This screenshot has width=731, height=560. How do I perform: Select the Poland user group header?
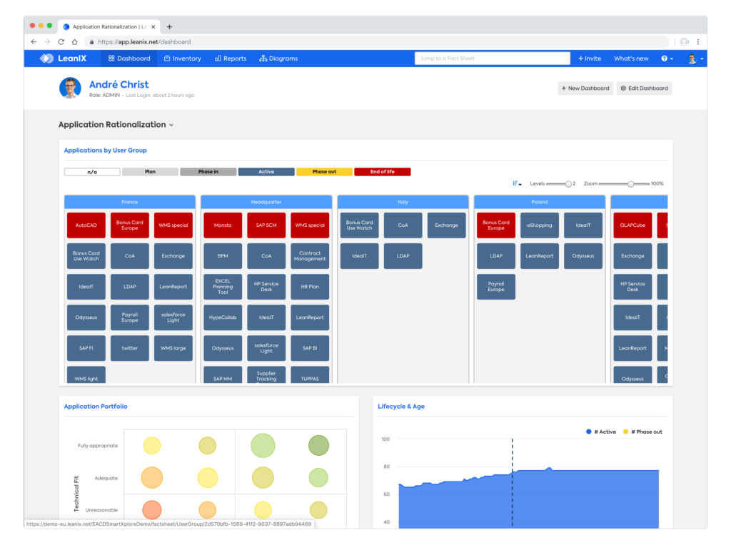[x=540, y=202]
